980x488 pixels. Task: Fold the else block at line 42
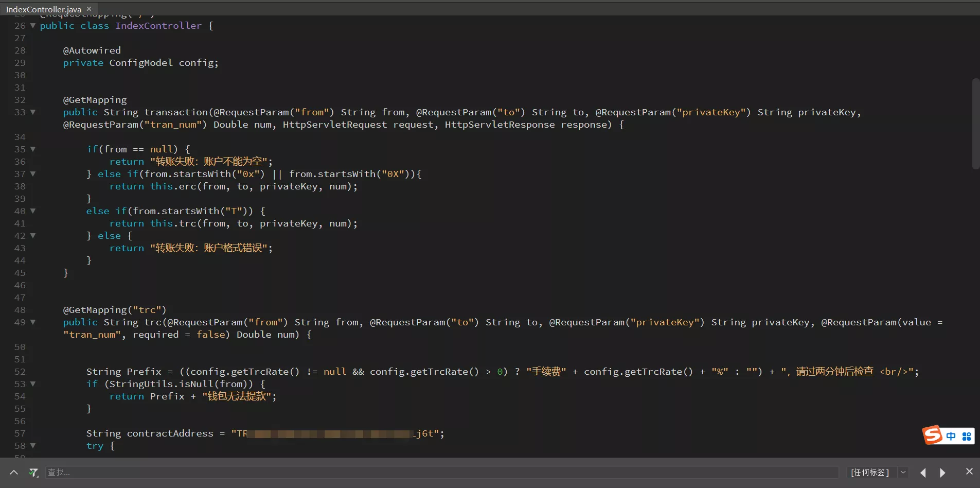tap(32, 236)
